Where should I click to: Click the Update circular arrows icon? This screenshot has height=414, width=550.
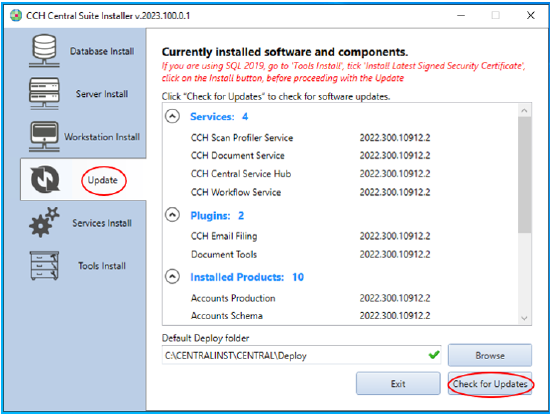click(45, 179)
